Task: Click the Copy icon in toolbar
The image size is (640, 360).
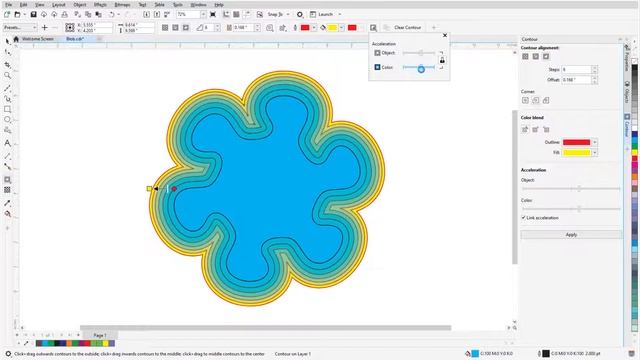Action: coord(88,14)
